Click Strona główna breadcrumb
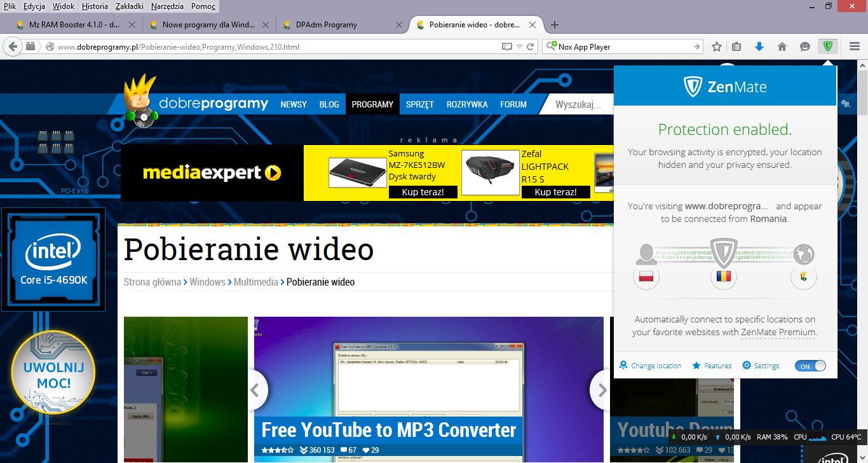This screenshot has height=463, width=868. [x=152, y=282]
